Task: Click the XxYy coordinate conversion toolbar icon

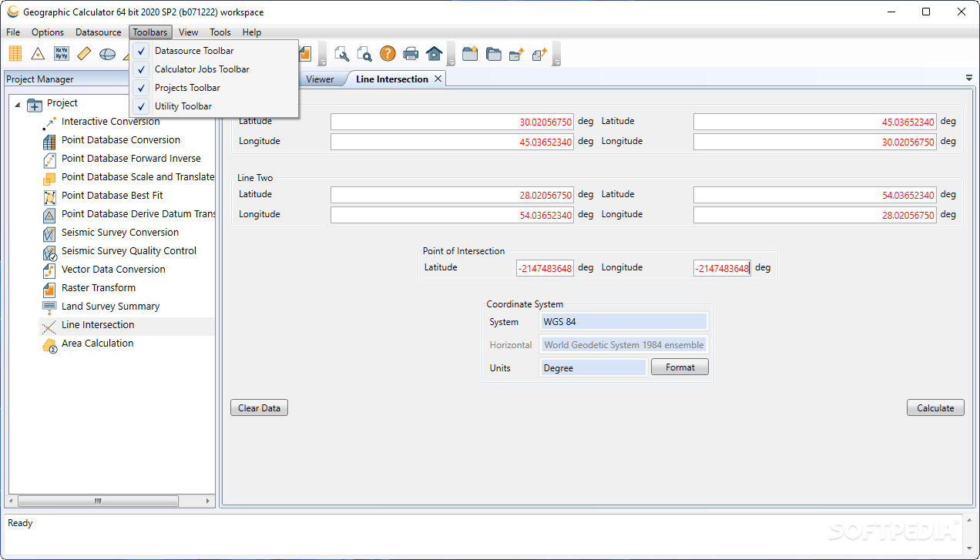Action: tap(61, 53)
